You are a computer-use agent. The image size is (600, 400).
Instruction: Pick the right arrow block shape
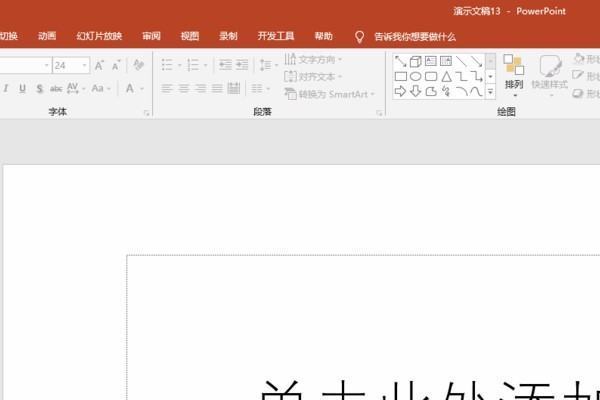pos(400,91)
